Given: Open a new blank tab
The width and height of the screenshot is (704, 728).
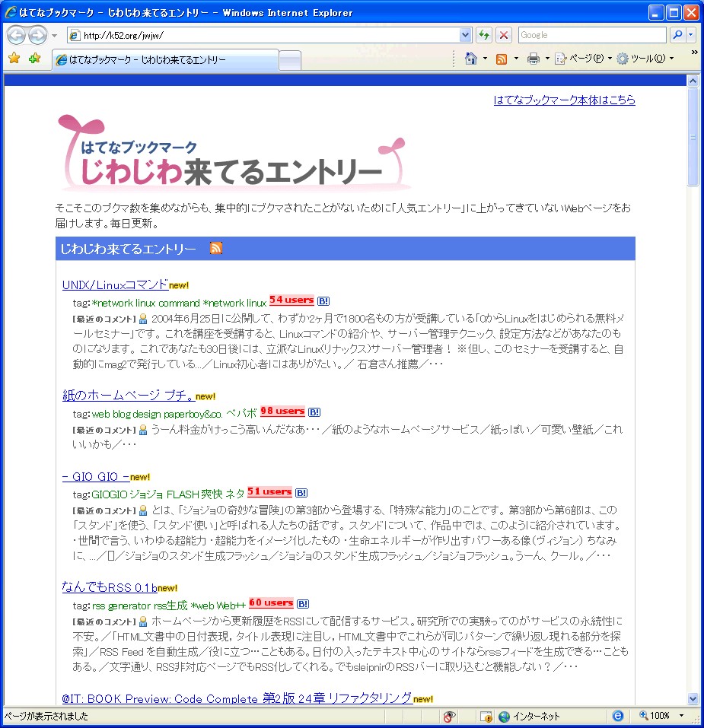Looking at the screenshot, I should click(290, 60).
